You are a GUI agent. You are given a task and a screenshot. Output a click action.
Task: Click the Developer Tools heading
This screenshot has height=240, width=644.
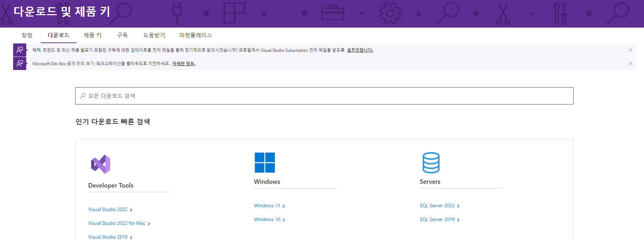110,186
